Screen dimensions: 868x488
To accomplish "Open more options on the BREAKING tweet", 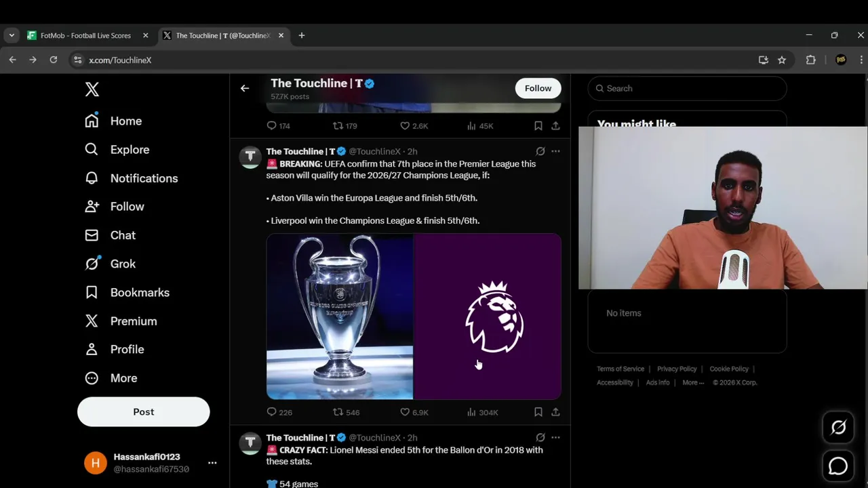I will pyautogui.click(x=555, y=151).
